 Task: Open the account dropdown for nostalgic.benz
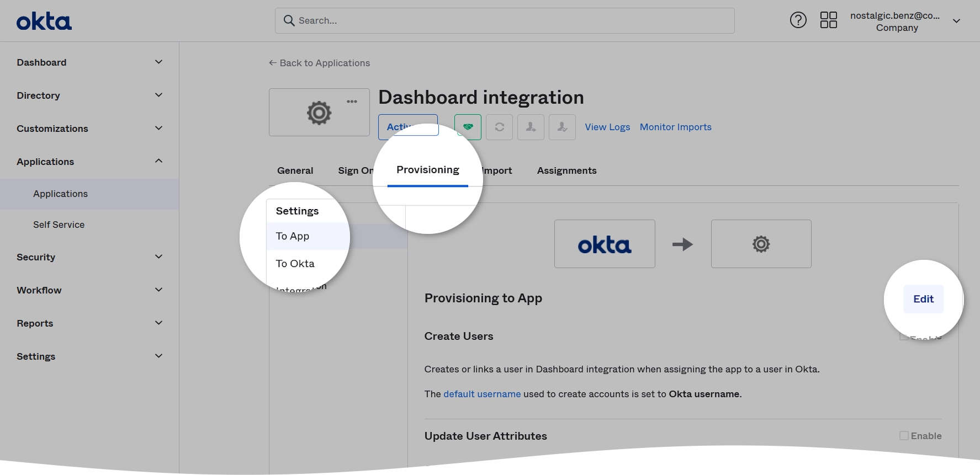(x=905, y=21)
